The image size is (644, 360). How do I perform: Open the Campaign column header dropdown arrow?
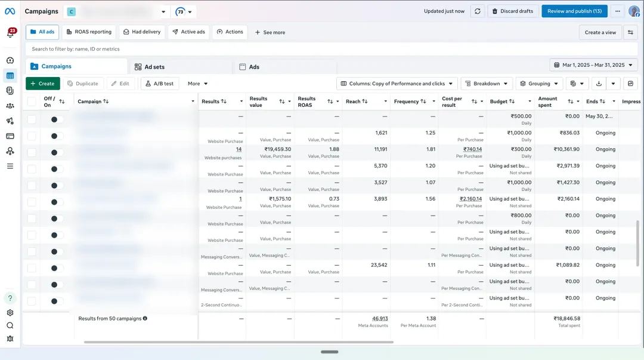(x=193, y=101)
